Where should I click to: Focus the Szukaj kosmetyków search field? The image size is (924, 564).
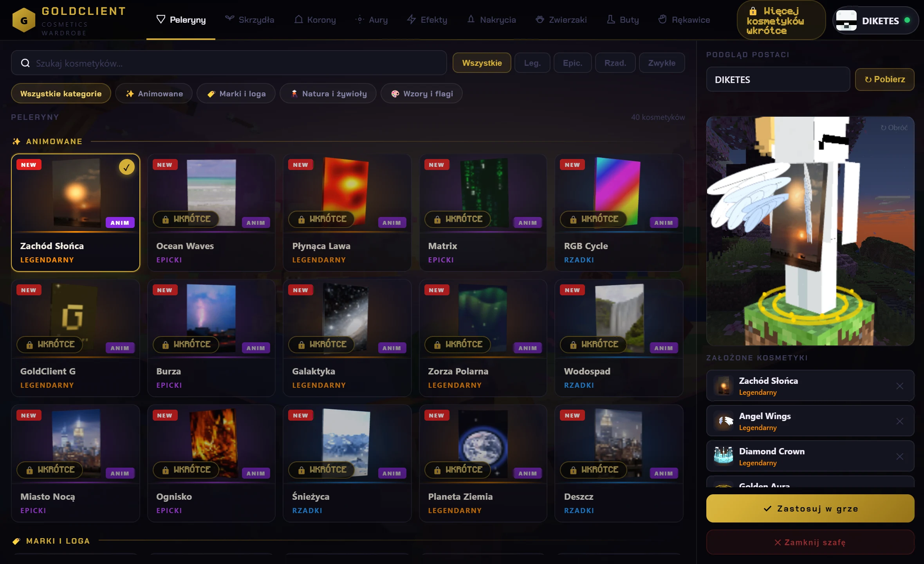(x=229, y=63)
